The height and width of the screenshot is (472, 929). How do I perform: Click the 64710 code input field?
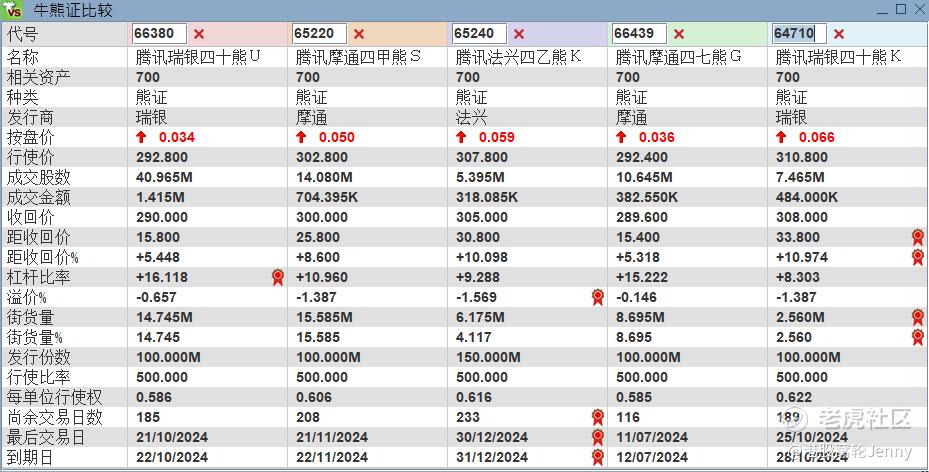point(799,34)
